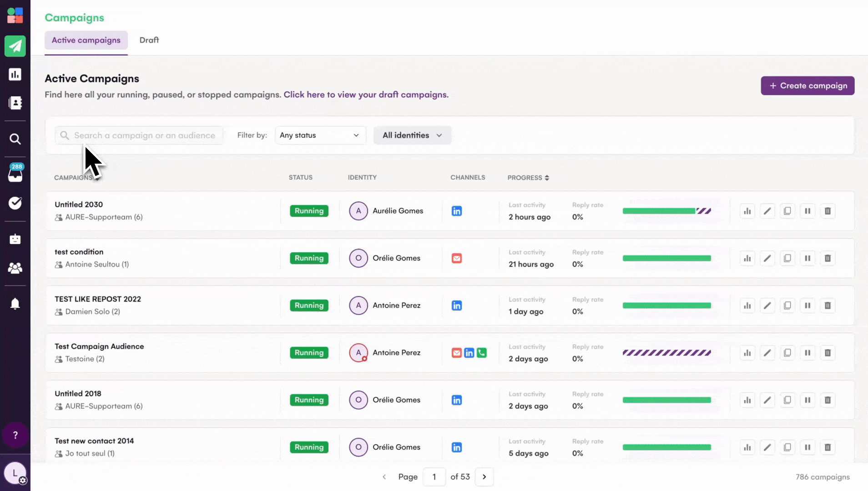868x491 pixels.
Task: Duplicate the TEST LIKE REPOST 2022 campaign
Action: click(x=787, y=305)
